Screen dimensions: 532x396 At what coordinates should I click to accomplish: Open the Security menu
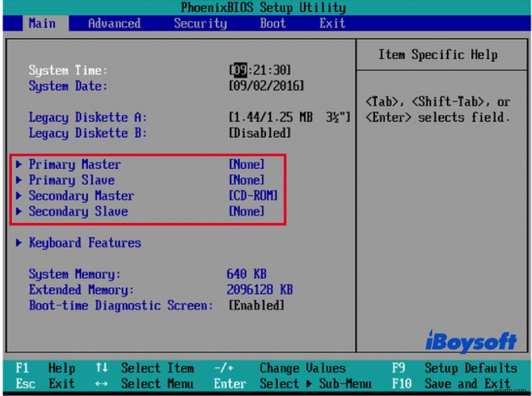point(200,23)
